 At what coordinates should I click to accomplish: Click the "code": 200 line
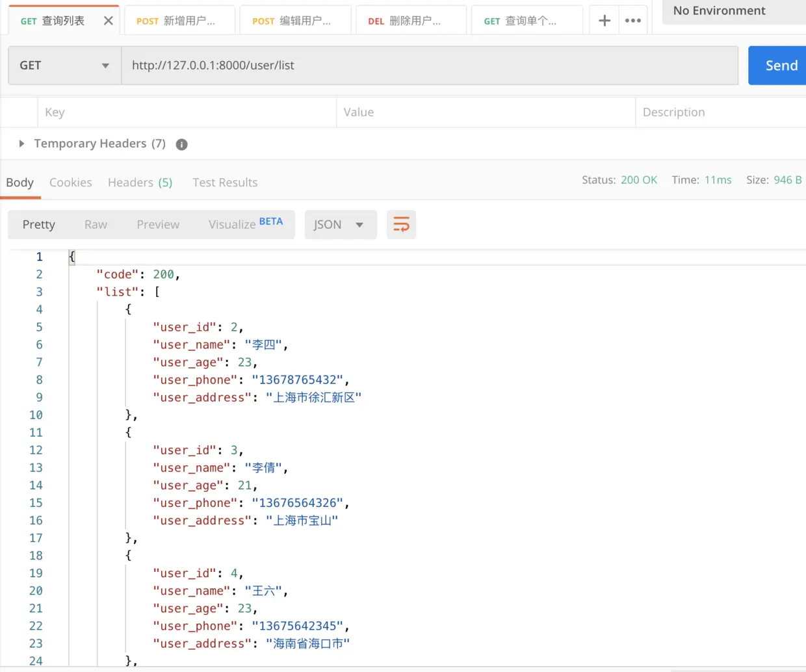pyautogui.click(x=138, y=275)
